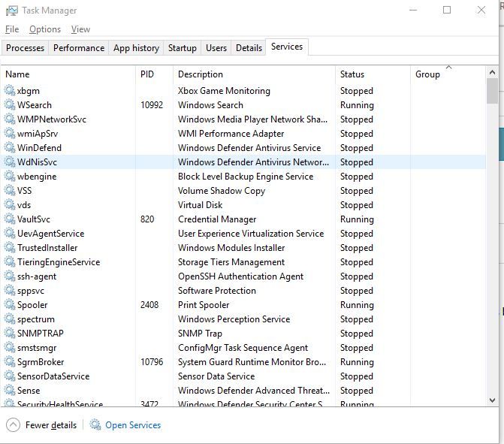Click the Open Services gear icon

click(95, 424)
